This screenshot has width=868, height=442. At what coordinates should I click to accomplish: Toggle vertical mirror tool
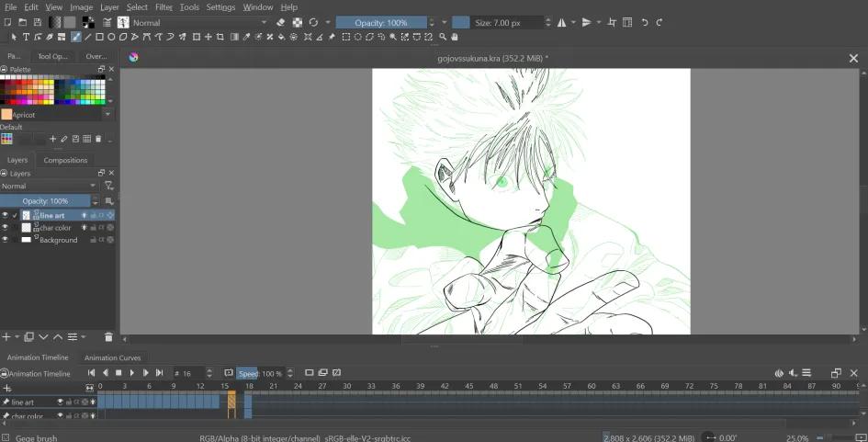[x=586, y=22]
